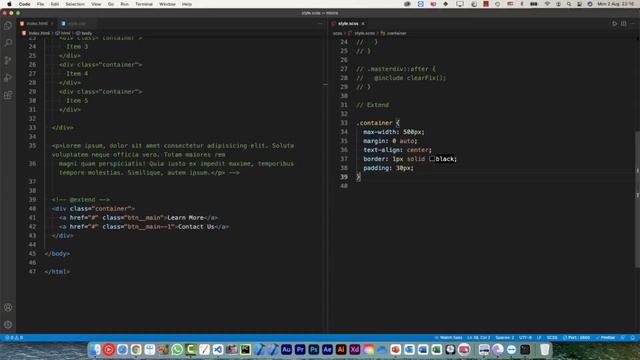Open the Trash in the dock
640x360 pixels.
point(545,349)
